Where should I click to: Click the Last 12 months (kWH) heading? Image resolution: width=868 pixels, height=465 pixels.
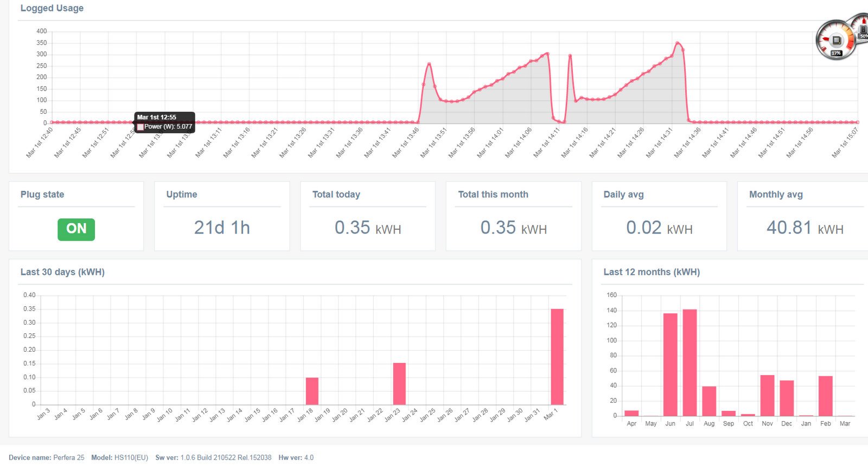652,272
